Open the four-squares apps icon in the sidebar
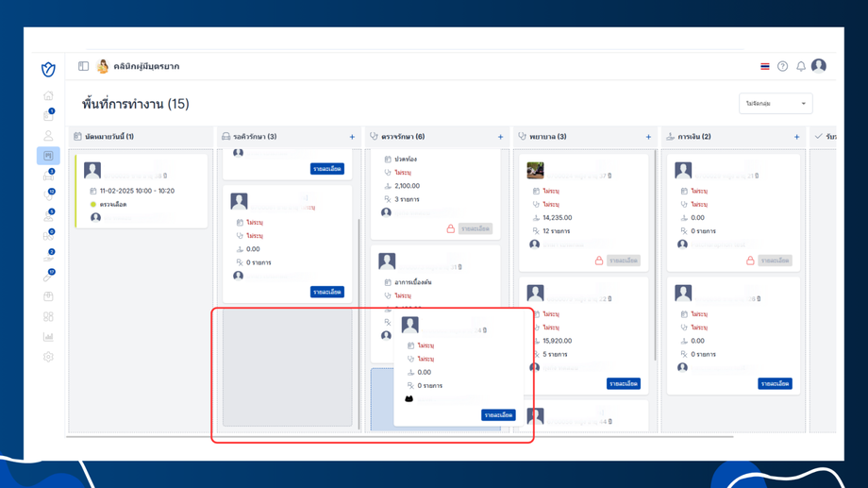 (x=48, y=316)
